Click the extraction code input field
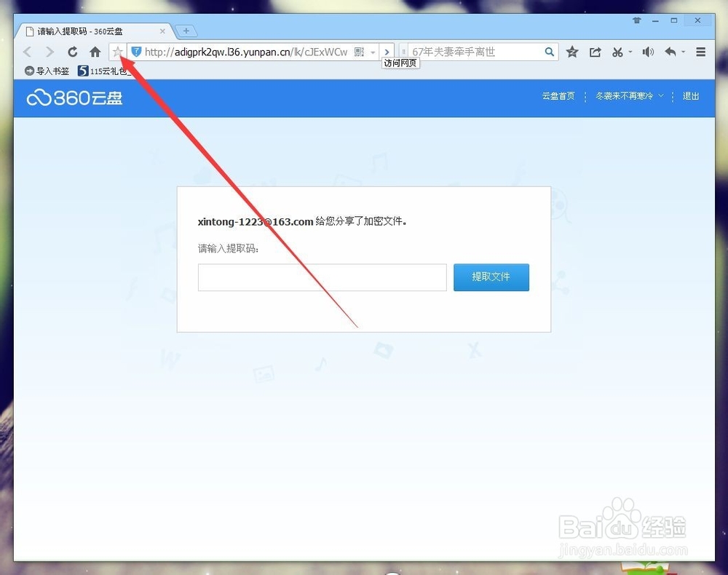Viewport: 728px width, 575px height. point(322,277)
